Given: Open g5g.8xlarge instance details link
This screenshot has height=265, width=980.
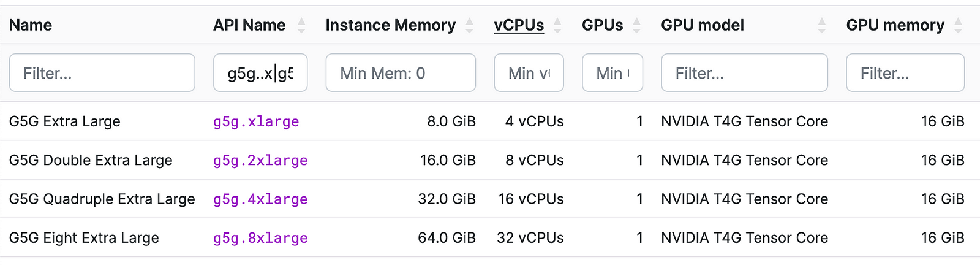Looking at the screenshot, I should pos(260,237).
